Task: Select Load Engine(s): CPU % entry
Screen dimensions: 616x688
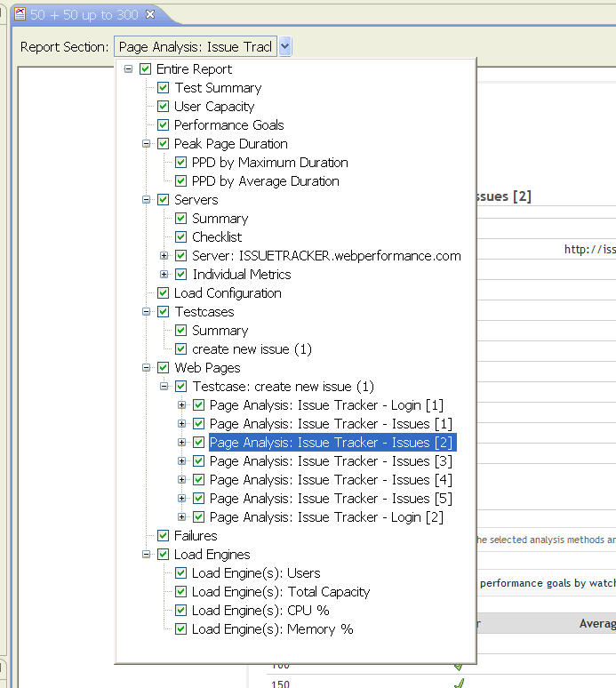Action: pos(260,611)
